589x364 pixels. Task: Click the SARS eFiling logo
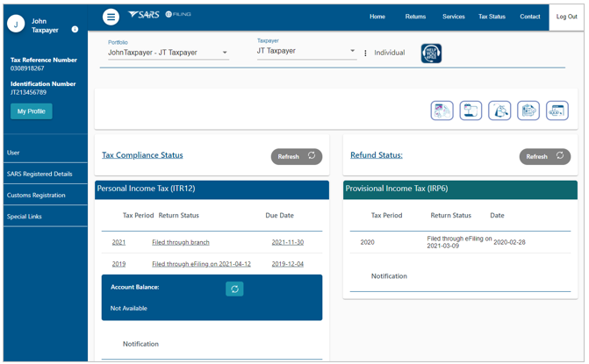pyautogui.click(x=159, y=15)
